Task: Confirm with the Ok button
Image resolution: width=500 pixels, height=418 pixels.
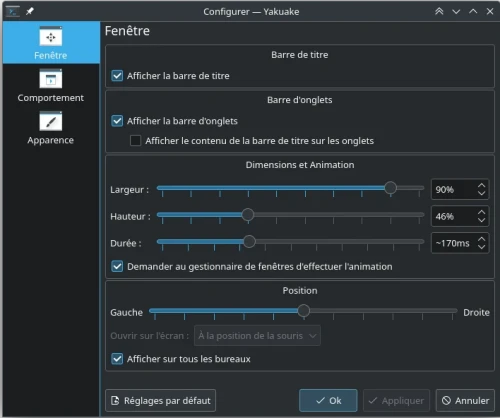Action: pyautogui.click(x=328, y=400)
